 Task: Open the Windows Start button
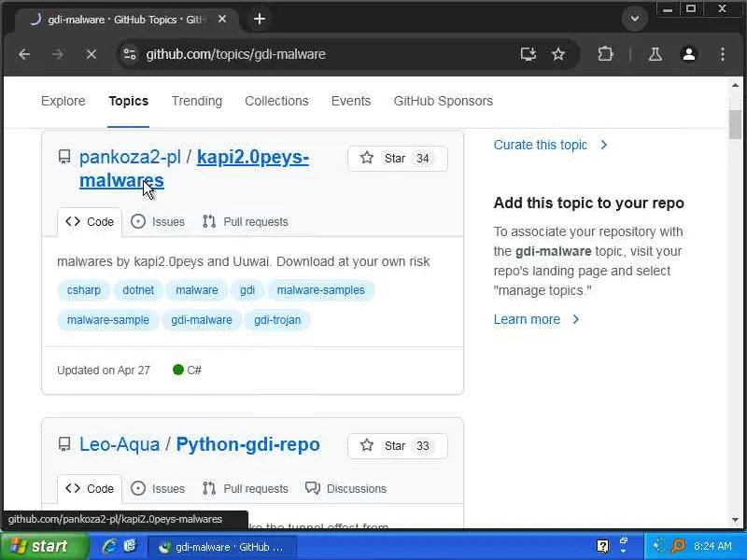click(x=44, y=547)
